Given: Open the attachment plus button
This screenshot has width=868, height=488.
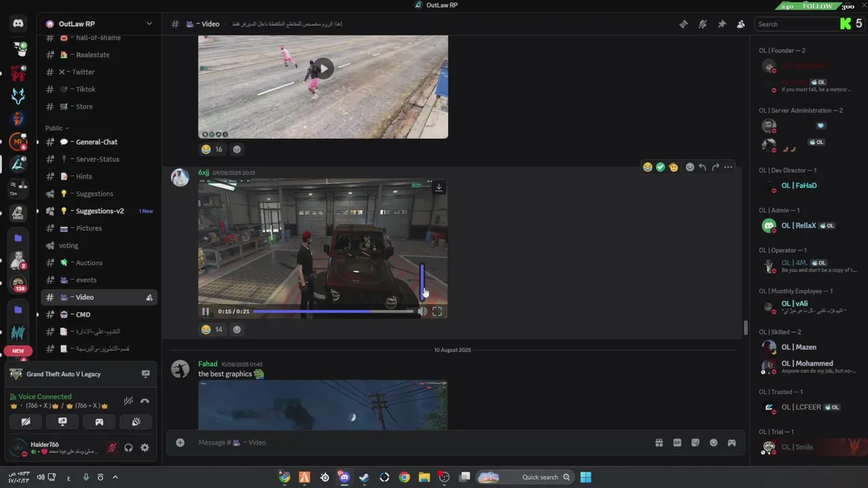Looking at the screenshot, I should tap(180, 443).
